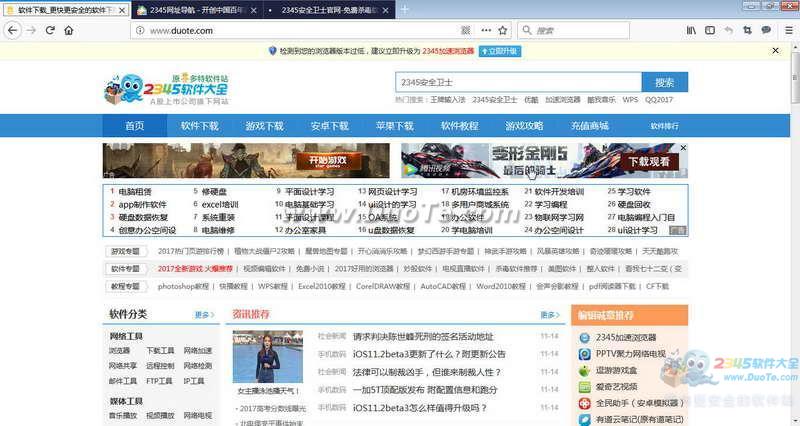This screenshot has width=800, height=426.
Task: Click the browser back arrow button
Action: [11, 31]
